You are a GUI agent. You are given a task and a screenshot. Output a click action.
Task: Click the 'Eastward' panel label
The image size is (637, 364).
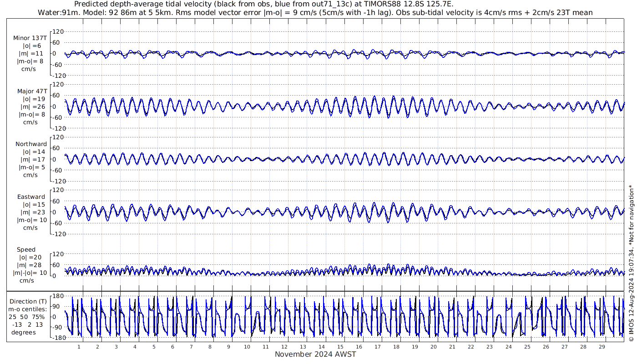tap(31, 197)
